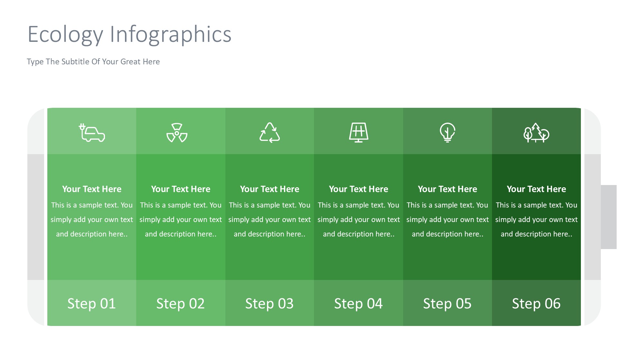Select the sample description text above Step 02
Image resolution: width=644 pixels, height=362 pixels.
click(x=181, y=219)
